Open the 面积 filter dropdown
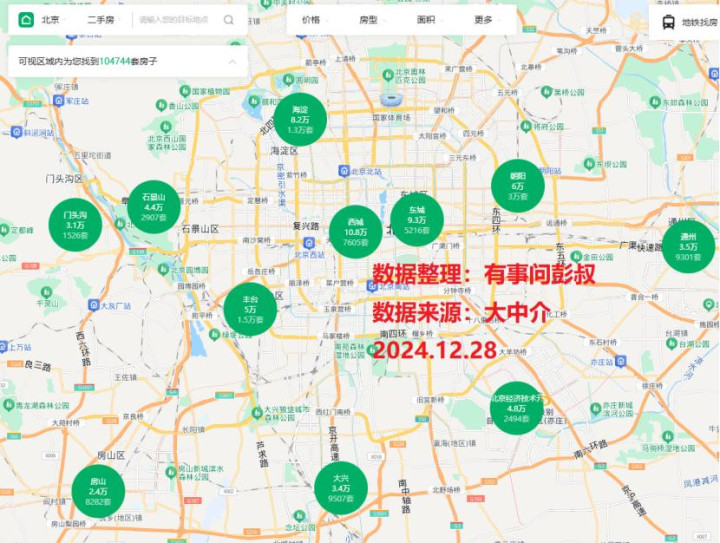The height and width of the screenshot is (543, 720). coord(429,20)
